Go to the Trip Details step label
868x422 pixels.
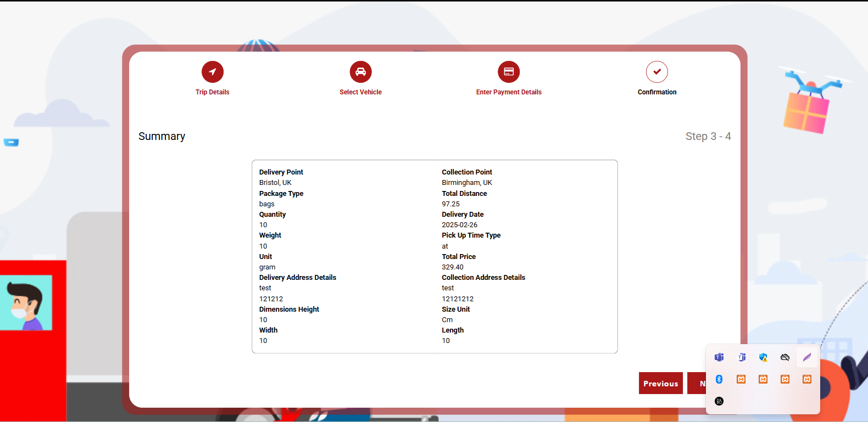click(213, 92)
